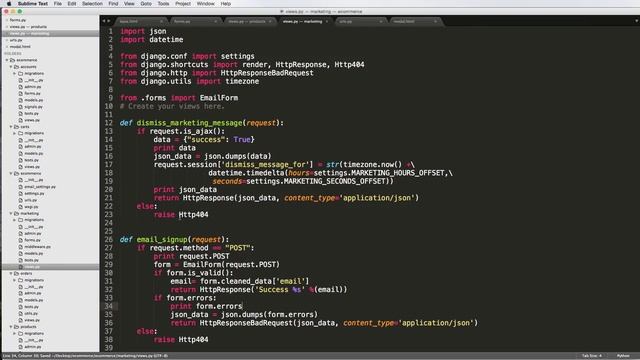640x360 pixels.
Task: Close modal.html in the open files list
Action: point(7,47)
